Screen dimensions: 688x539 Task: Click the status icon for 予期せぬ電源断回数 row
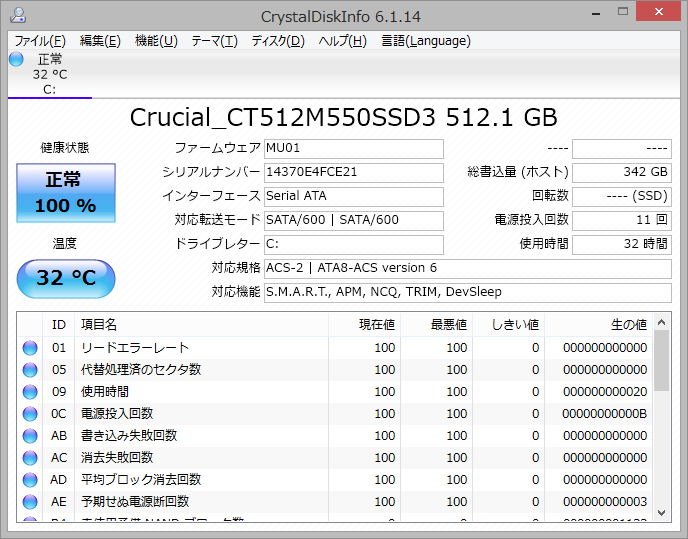30,502
